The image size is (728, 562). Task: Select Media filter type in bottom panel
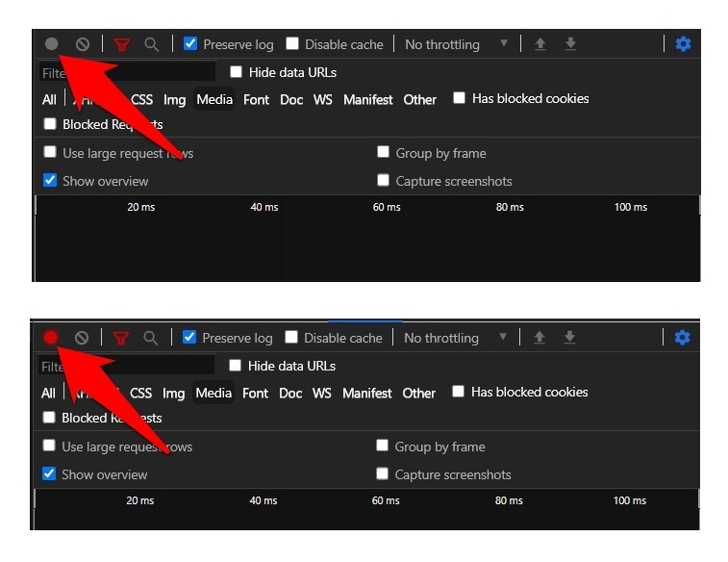[213, 393]
